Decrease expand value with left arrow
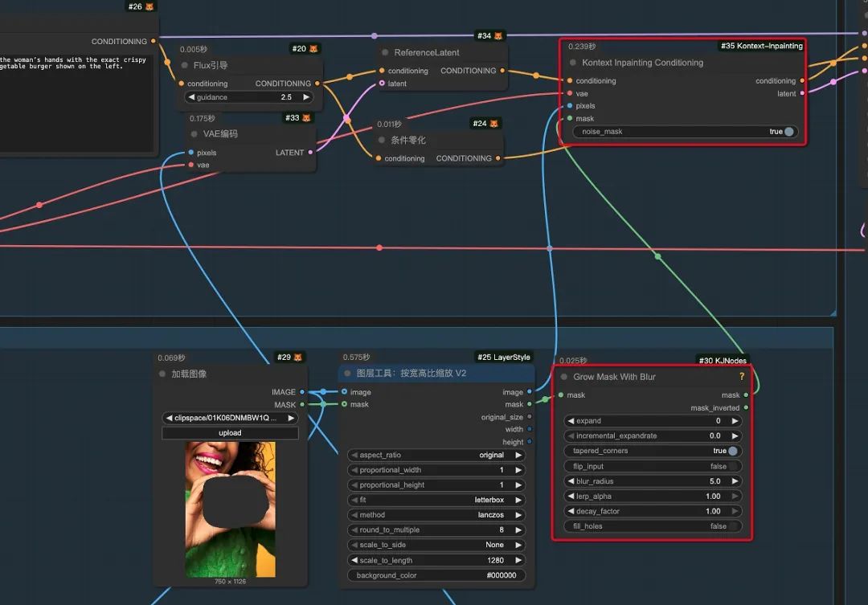This screenshot has width=868, height=605. tap(571, 421)
